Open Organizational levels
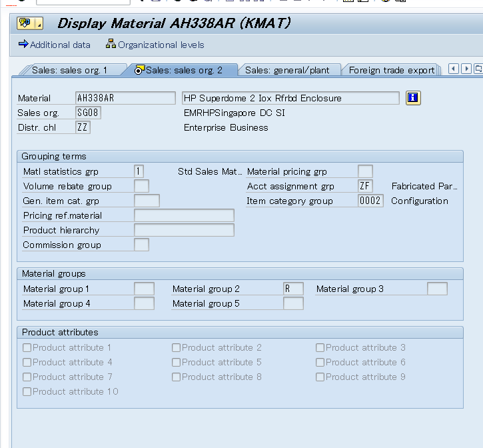Image resolution: width=483 pixels, height=448 pixels. click(155, 45)
